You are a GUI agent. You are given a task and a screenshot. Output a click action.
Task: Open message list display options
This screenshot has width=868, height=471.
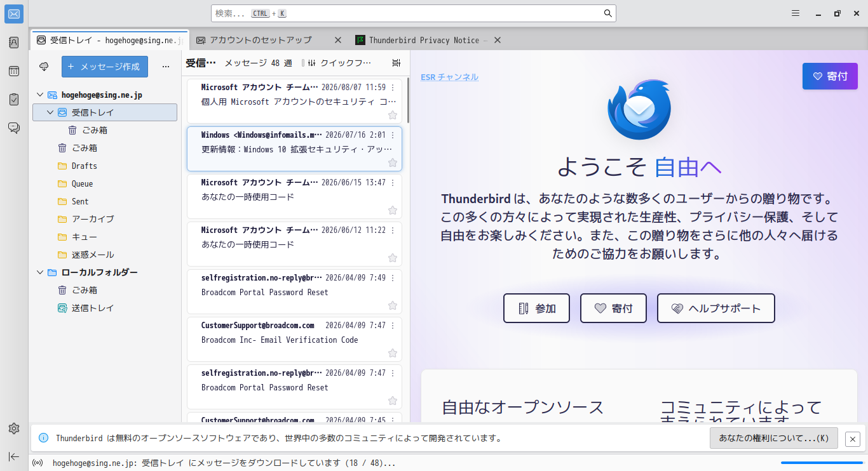(x=397, y=63)
